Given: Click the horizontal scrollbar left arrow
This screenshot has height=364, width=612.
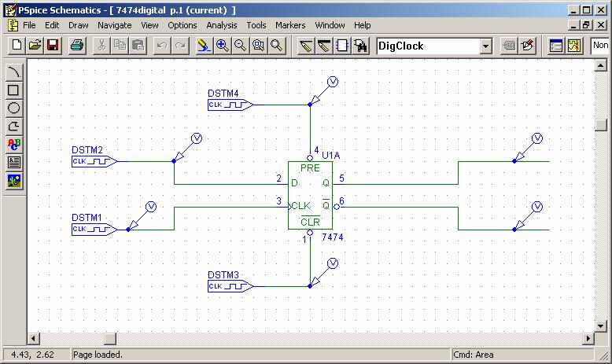Looking at the screenshot, I should pos(34,339).
